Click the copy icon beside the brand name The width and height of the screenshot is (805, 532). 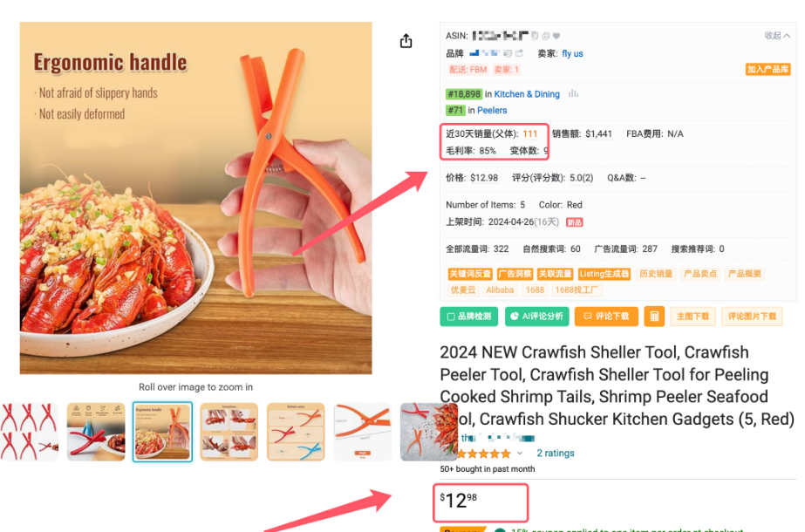(508, 53)
